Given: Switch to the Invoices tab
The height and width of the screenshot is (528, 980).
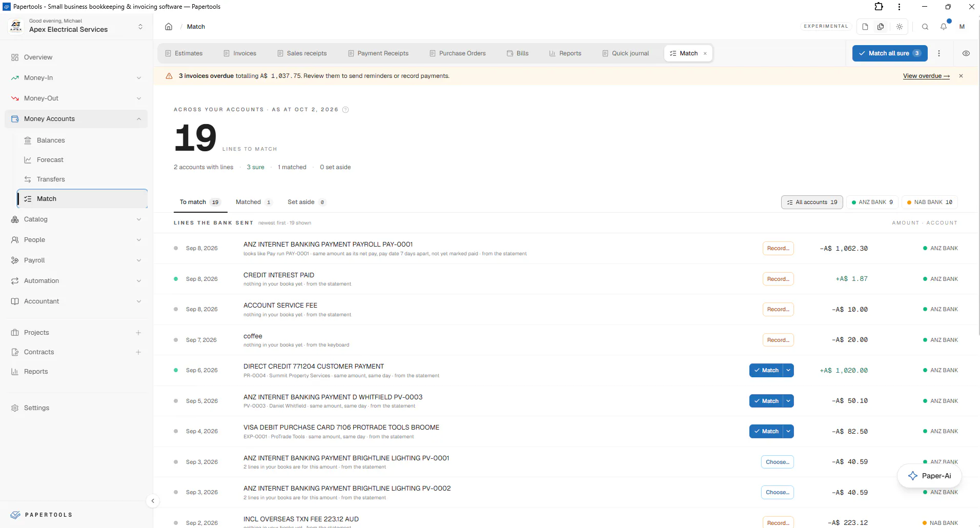Looking at the screenshot, I should [x=240, y=53].
